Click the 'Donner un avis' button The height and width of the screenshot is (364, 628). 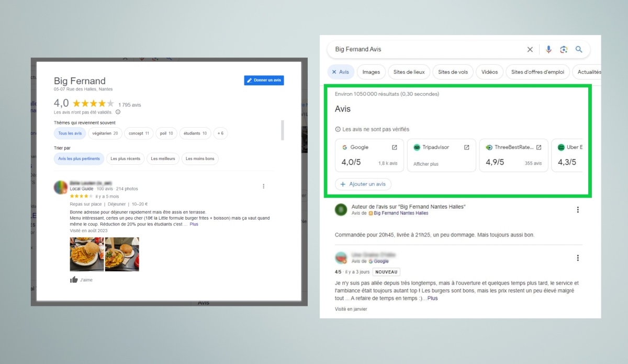264,81
